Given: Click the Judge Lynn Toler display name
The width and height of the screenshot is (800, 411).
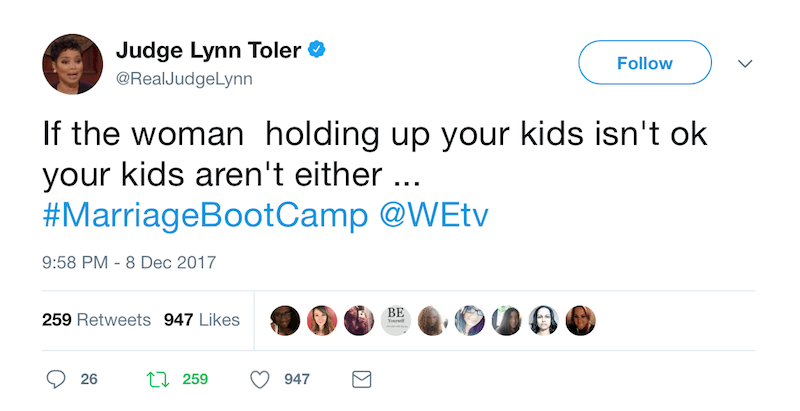Looking at the screenshot, I should [x=208, y=49].
